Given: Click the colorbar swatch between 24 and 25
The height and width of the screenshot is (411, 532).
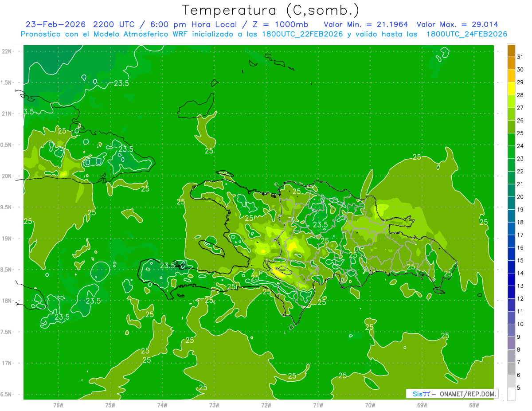Looking at the screenshot, I should point(511,140).
